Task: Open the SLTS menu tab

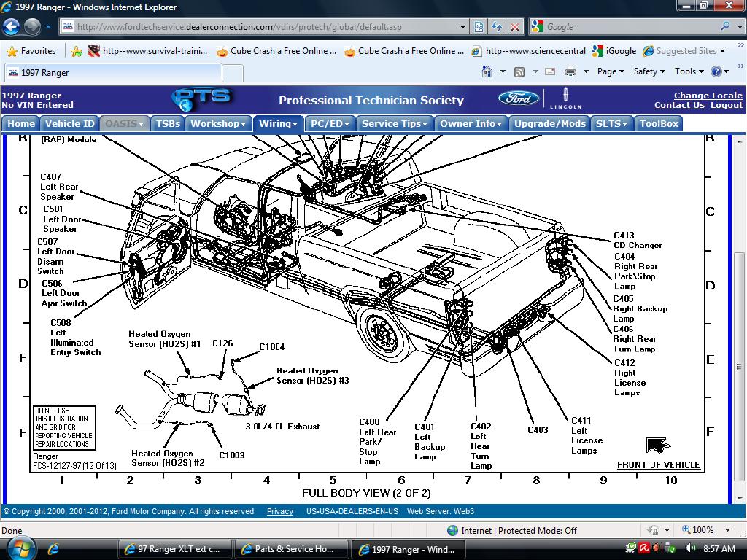Action: 611,123
